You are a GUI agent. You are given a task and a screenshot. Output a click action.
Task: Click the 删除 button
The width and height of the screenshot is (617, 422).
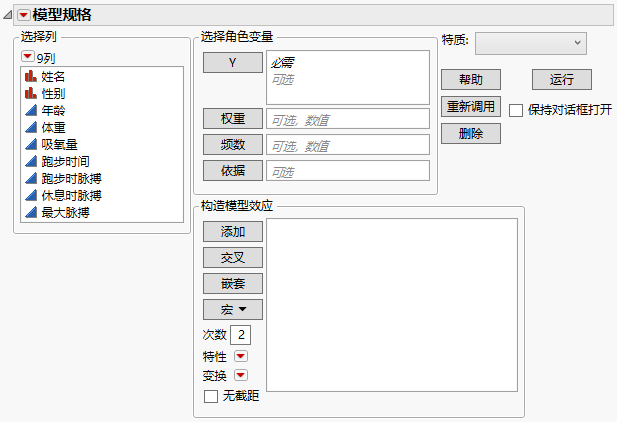point(471,133)
